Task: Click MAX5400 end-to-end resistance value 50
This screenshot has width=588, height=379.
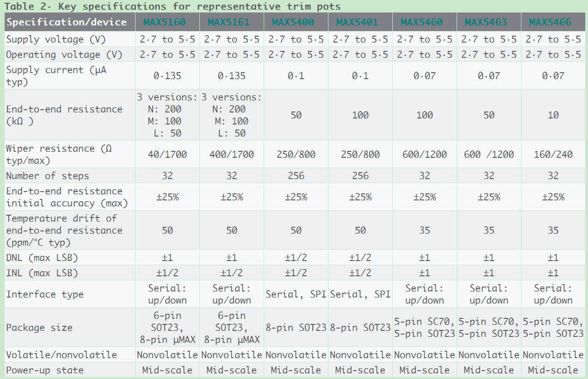Action: (296, 115)
